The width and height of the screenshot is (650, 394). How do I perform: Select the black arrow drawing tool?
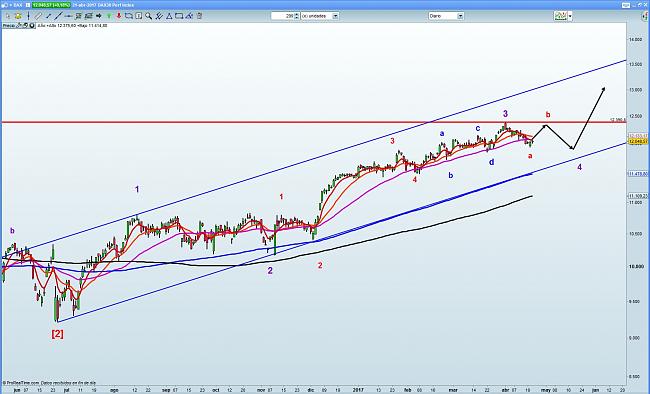[99, 16]
